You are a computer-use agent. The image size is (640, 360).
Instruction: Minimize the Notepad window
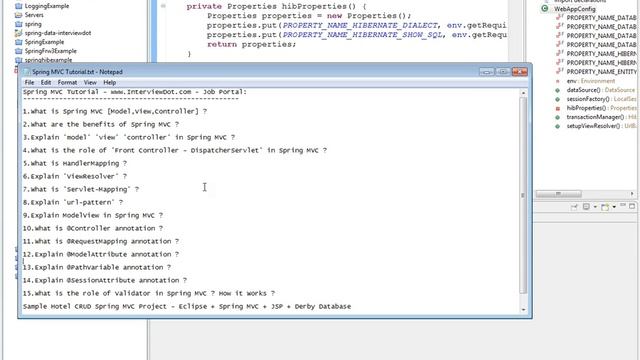click(x=487, y=72)
